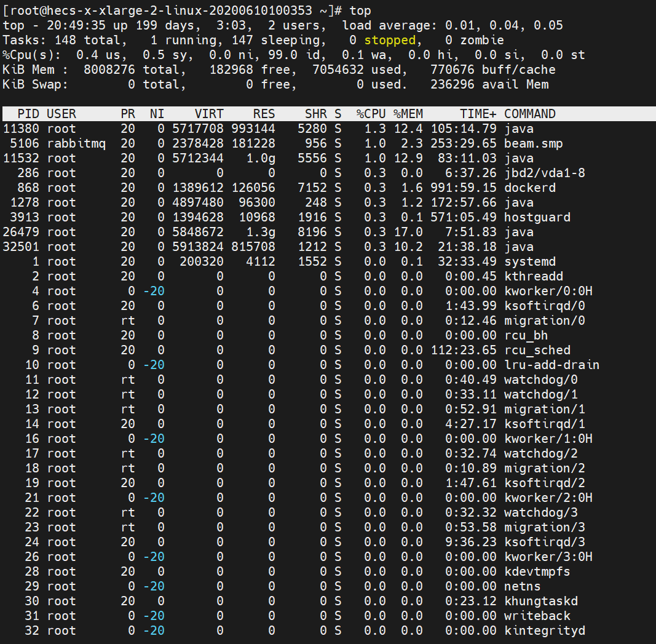656x644 pixels.
Task: Select the beam.smp command text
Action: pos(534,143)
